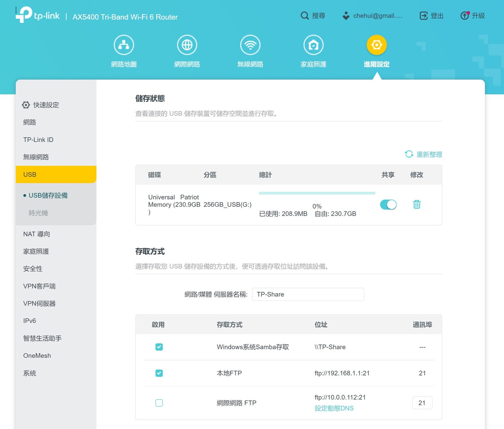Click the 設定動態DNS link

[x=334, y=408]
